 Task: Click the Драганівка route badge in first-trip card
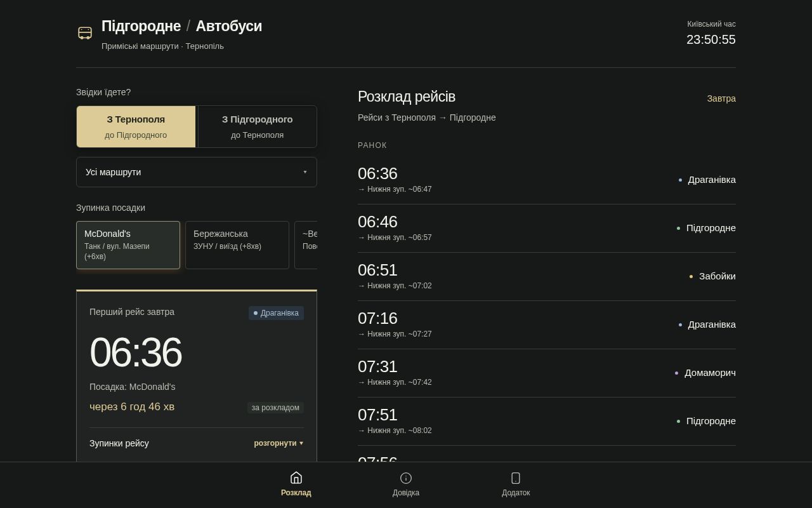tap(276, 313)
